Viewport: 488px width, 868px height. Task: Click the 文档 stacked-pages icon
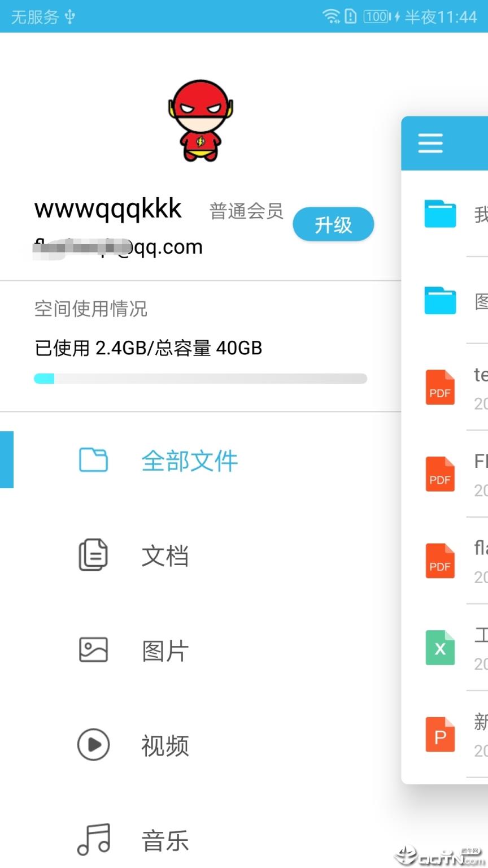click(x=93, y=555)
